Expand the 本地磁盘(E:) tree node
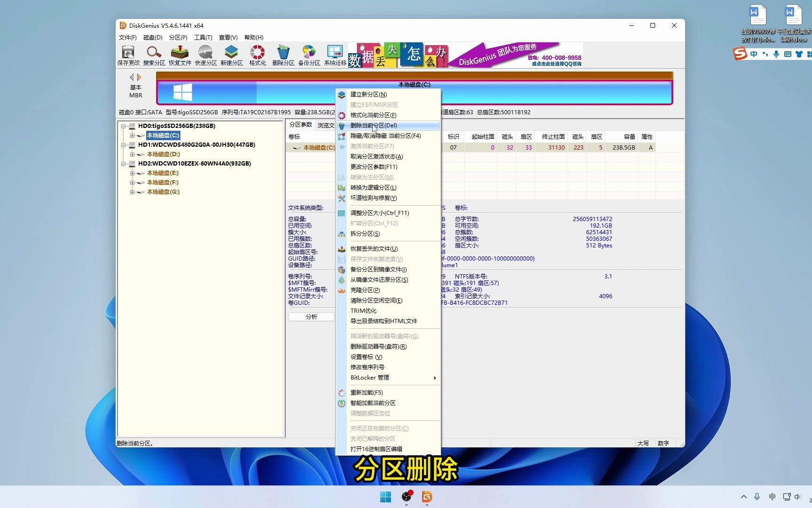 [133, 173]
